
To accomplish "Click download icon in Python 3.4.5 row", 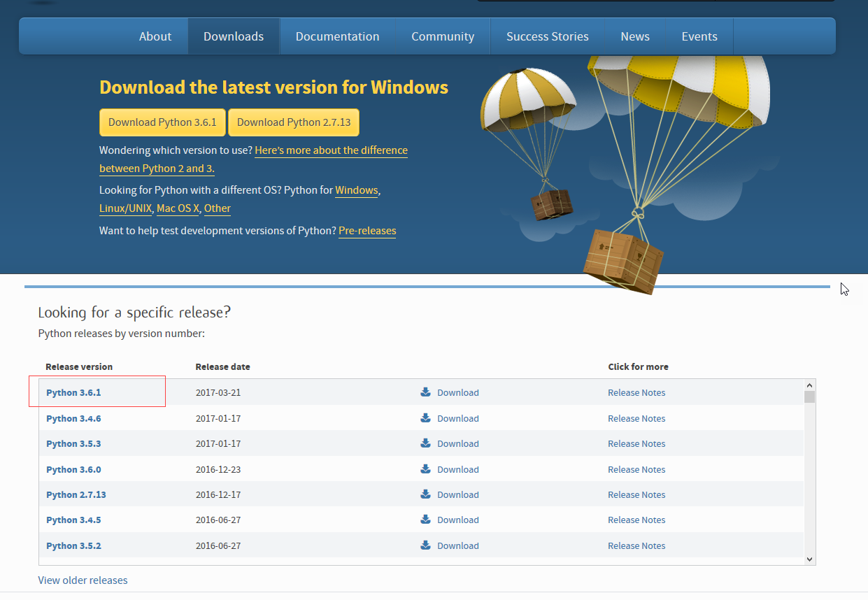I will click(425, 520).
